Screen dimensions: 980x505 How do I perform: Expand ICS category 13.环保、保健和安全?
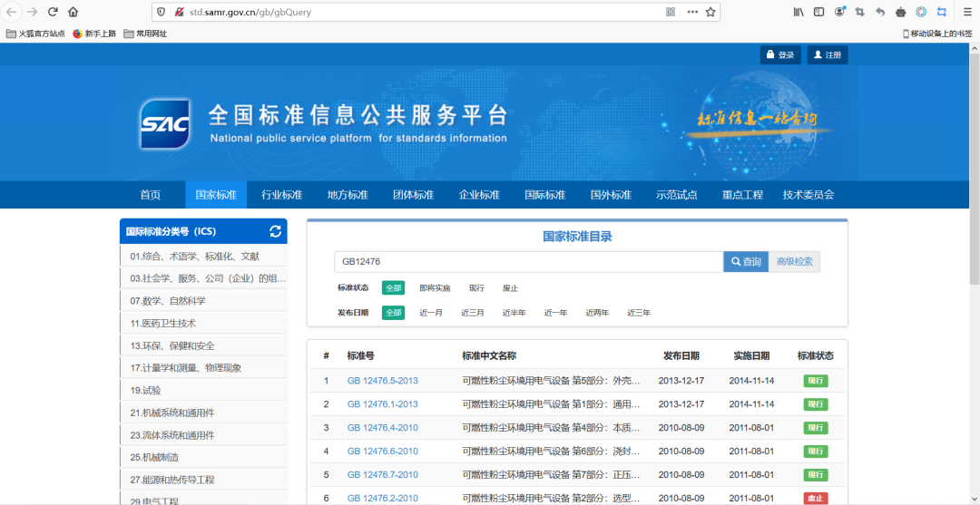(x=204, y=345)
